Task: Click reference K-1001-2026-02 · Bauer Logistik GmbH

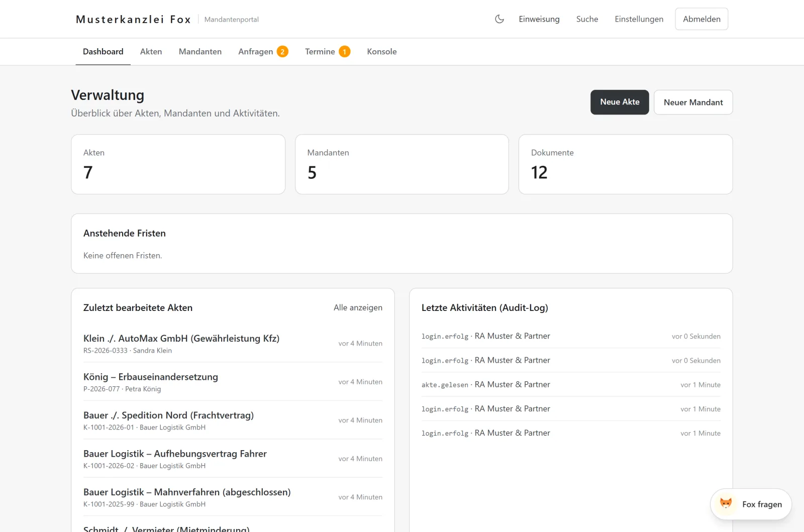Action: [x=144, y=466]
